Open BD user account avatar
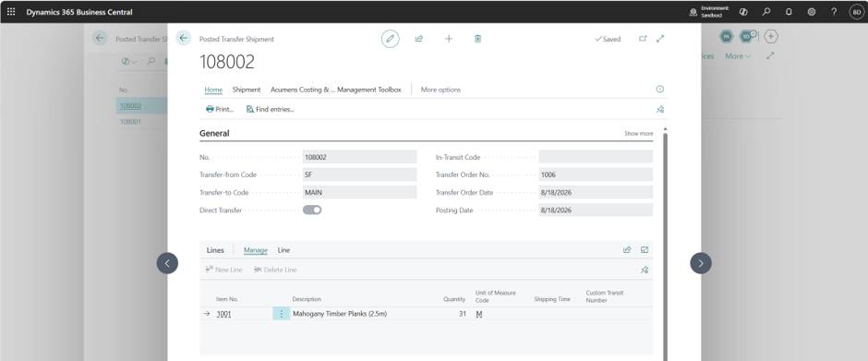The image size is (868, 361). coord(856,12)
